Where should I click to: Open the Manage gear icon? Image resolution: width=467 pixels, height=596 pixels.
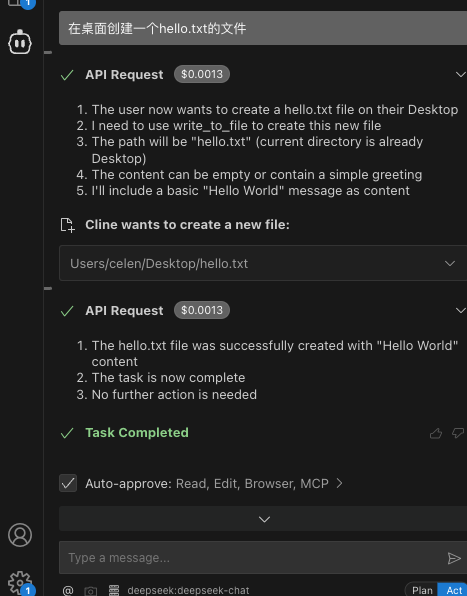tap(20, 582)
